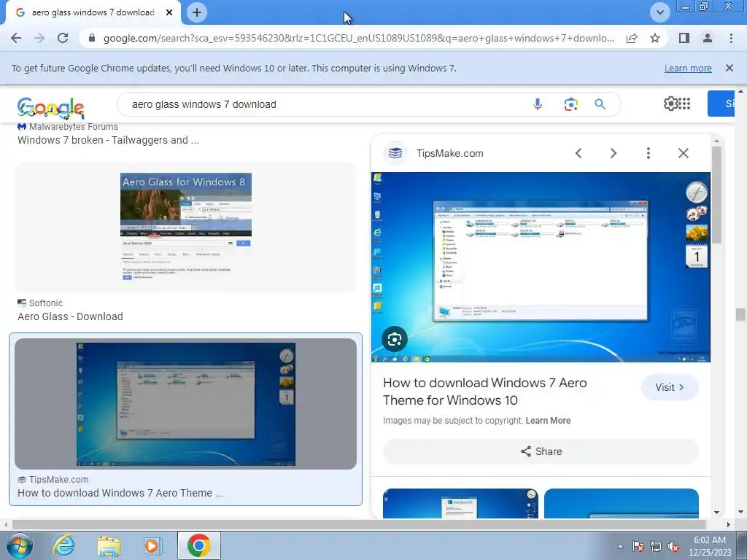The image size is (747, 560).
Task: Start voice search with microphone
Action: pyautogui.click(x=538, y=104)
